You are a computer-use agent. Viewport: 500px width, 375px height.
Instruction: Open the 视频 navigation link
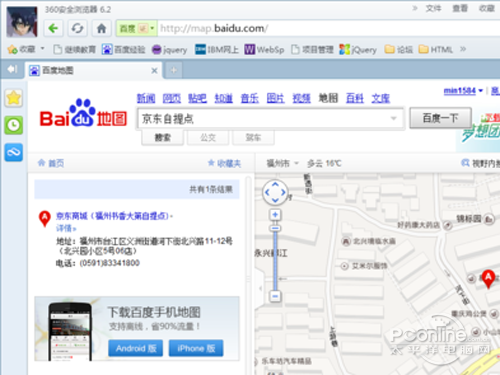coord(302,98)
